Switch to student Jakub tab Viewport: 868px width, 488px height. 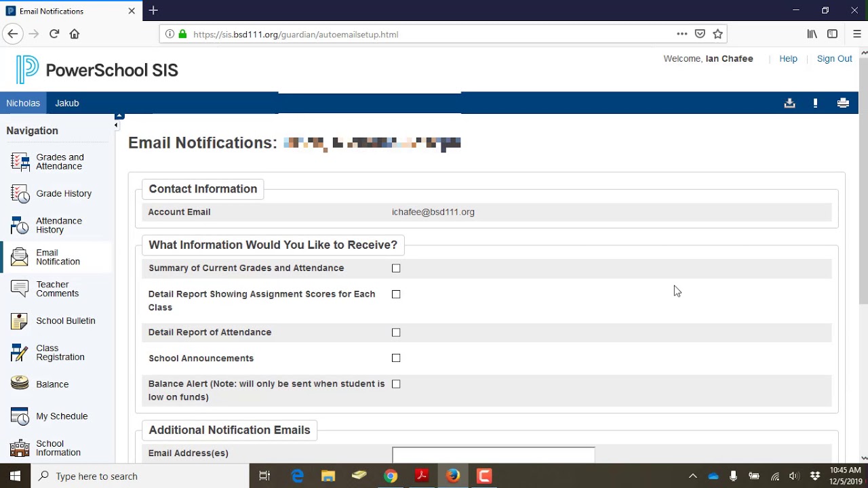click(x=67, y=103)
